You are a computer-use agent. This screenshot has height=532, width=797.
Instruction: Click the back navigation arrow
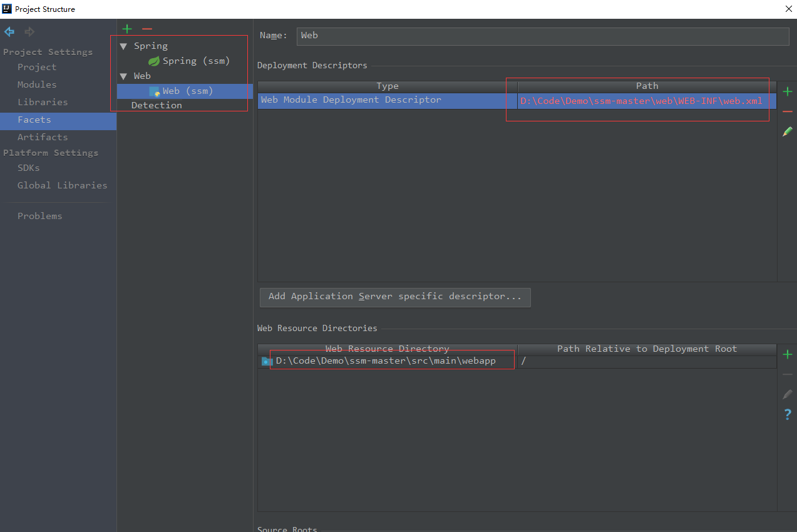click(x=9, y=31)
